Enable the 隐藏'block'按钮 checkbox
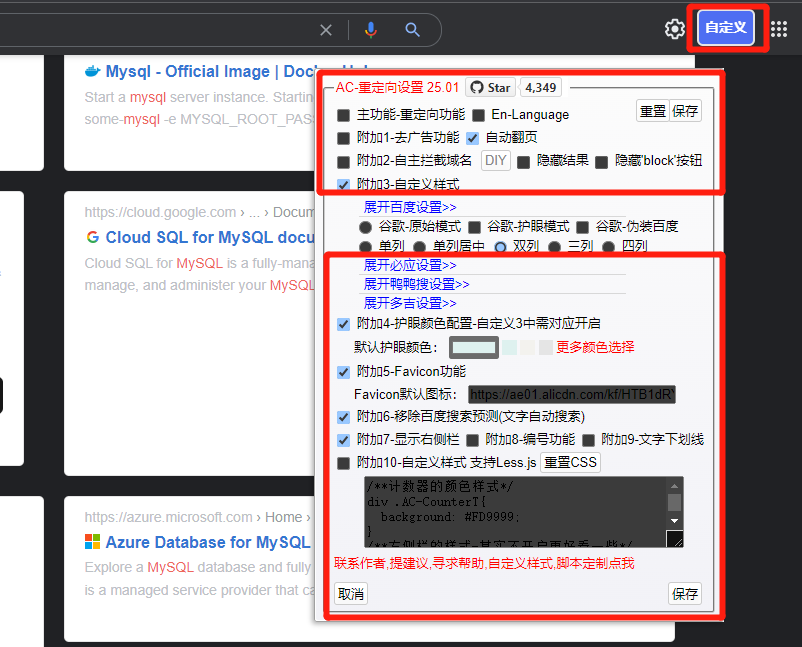 pyautogui.click(x=602, y=162)
